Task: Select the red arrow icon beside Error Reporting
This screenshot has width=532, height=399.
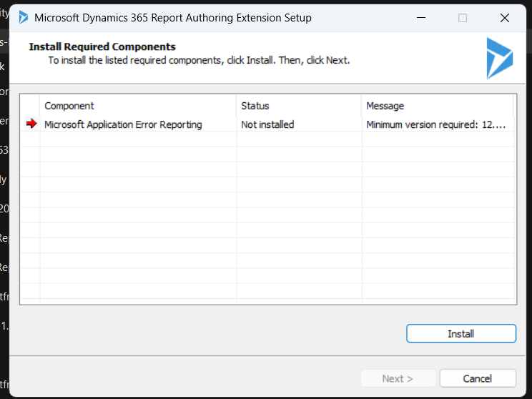Action: 31,124
